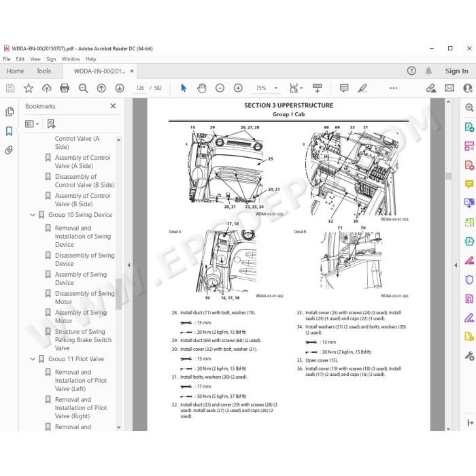Open More Tools wrench icon
Viewport: 476px width, 476px height.
tap(469, 356)
